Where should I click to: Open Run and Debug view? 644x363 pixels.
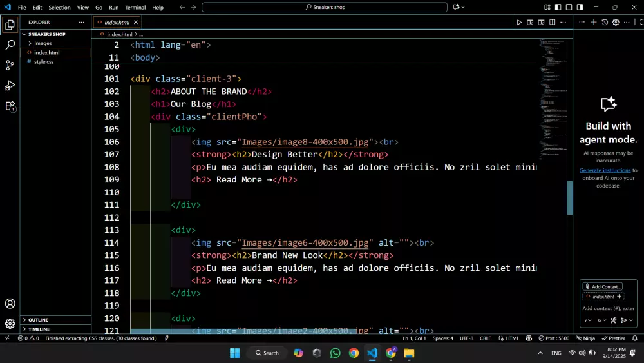tap(10, 86)
